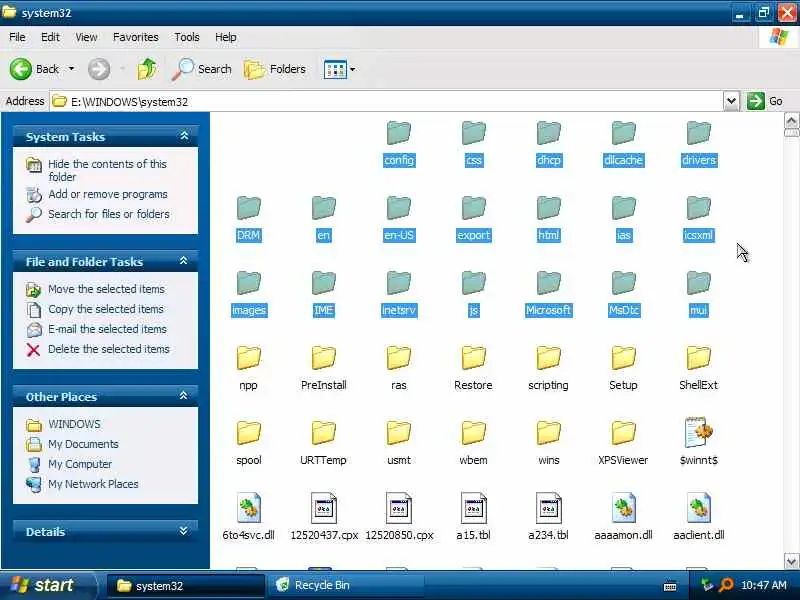
Task: Select the Microsoft folder icon
Action: tap(548, 283)
